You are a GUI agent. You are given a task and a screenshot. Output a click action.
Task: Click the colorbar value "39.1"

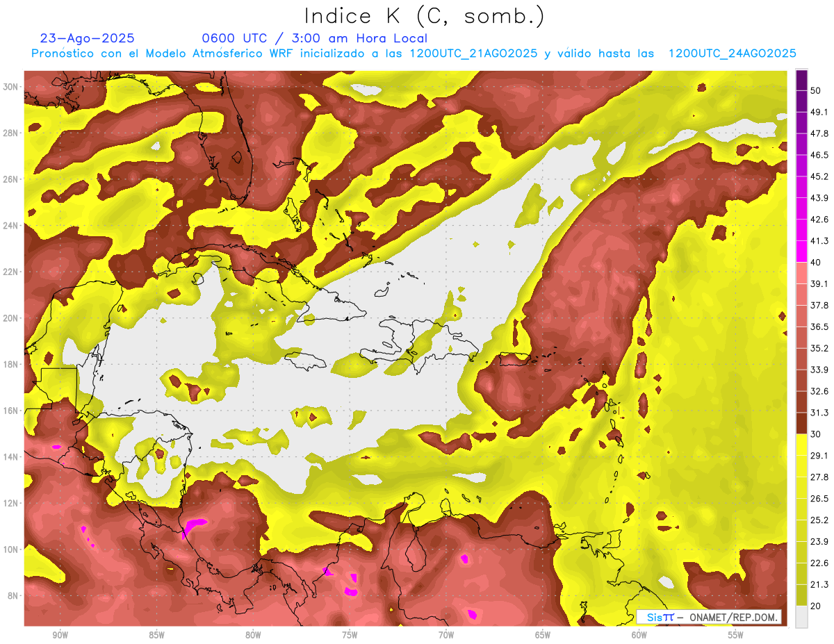tap(819, 283)
